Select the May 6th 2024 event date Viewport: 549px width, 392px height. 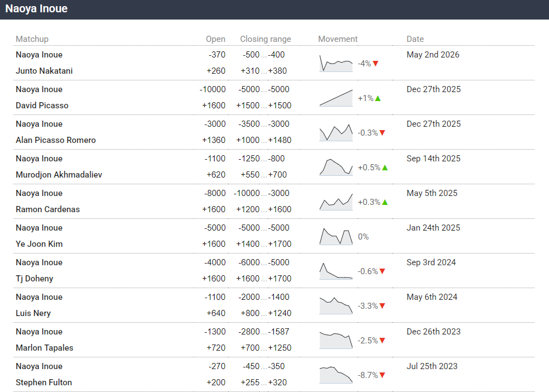[x=432, y=297]
